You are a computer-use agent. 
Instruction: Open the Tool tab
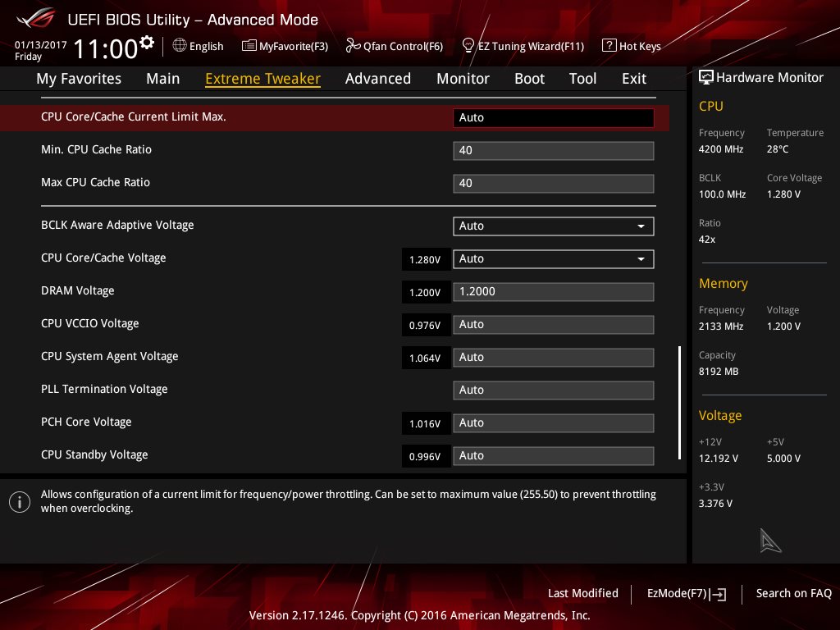click(x=582, y=79)
